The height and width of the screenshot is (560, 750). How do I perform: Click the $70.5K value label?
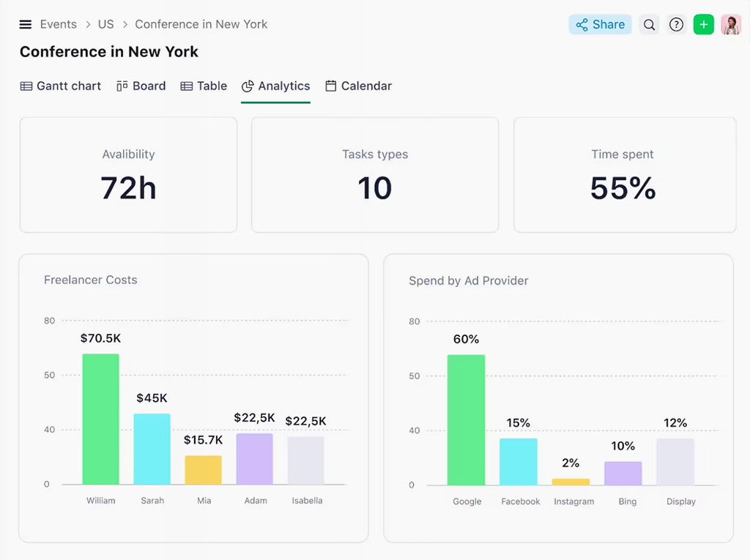coord(100,338)
